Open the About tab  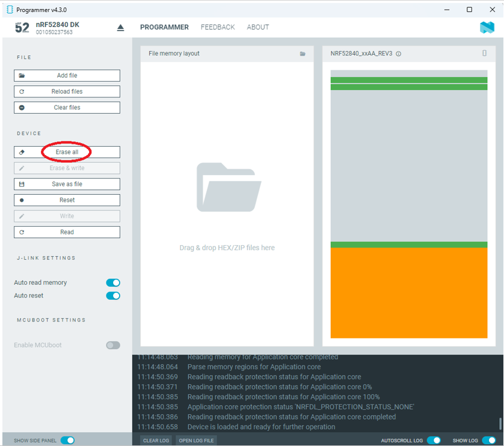coord(257,27)
